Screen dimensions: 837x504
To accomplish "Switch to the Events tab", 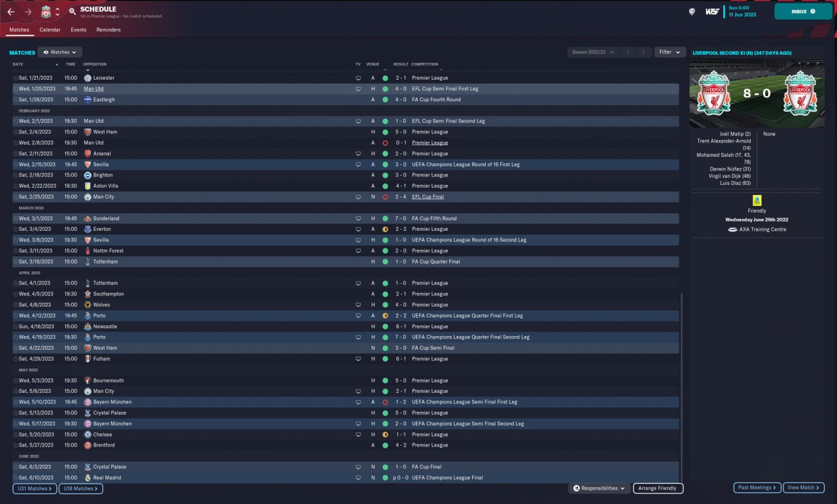I will point(78,30).
